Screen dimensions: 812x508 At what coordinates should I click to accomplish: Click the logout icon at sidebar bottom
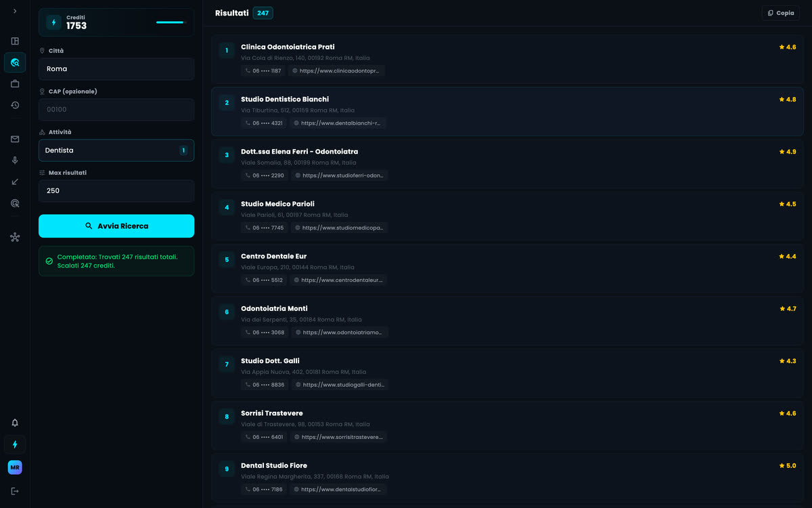coord(15,491)
